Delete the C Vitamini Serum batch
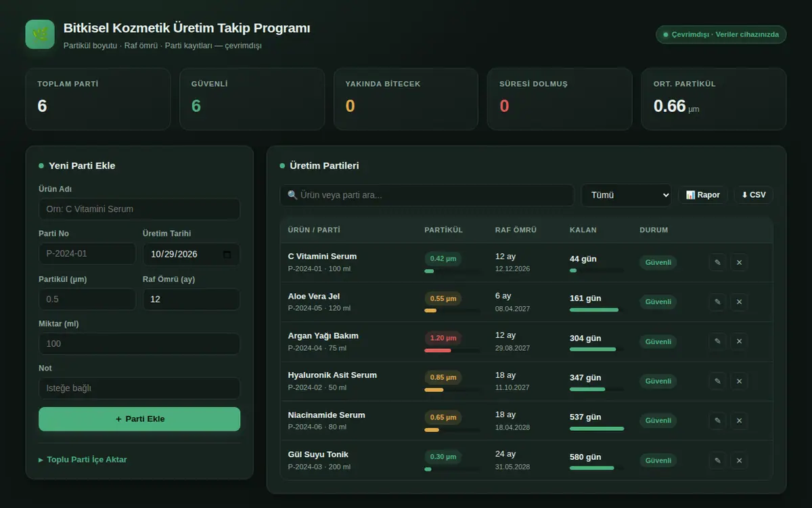 [x=739, y=262]
